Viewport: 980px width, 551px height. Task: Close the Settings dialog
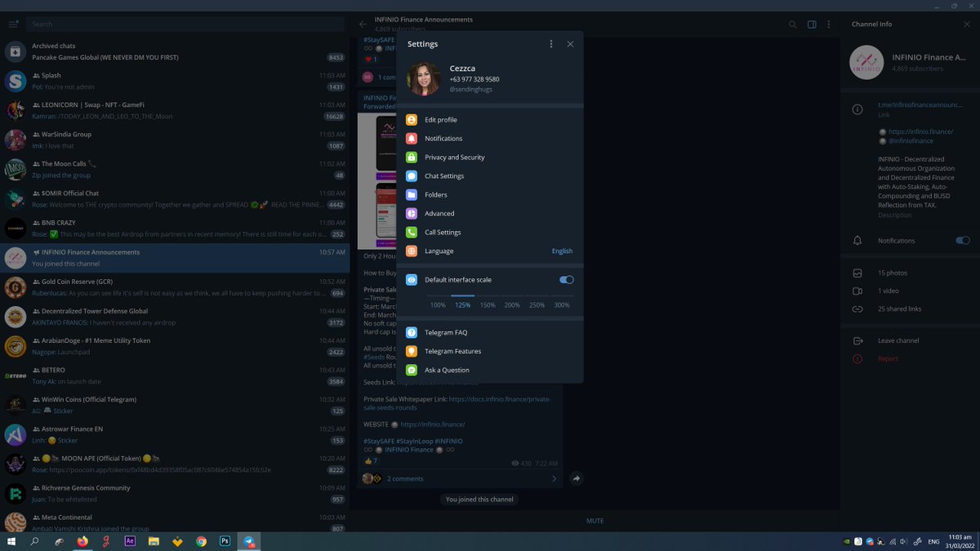pyautogui.click(x=570, y=44)
